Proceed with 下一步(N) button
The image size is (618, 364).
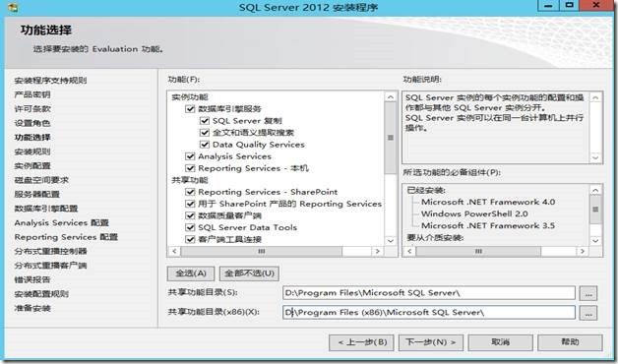431,342
